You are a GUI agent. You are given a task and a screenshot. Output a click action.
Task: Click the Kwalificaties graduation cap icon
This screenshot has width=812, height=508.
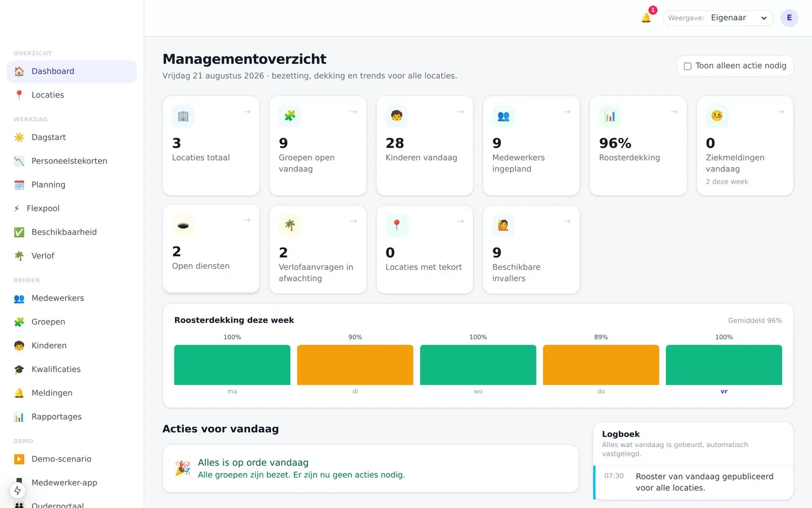tap(19, 369)
